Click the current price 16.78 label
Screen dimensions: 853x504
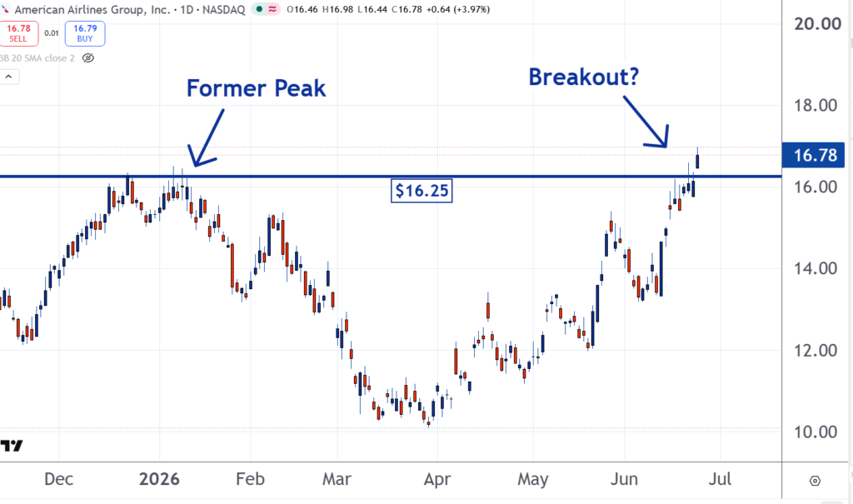(813, 155)
